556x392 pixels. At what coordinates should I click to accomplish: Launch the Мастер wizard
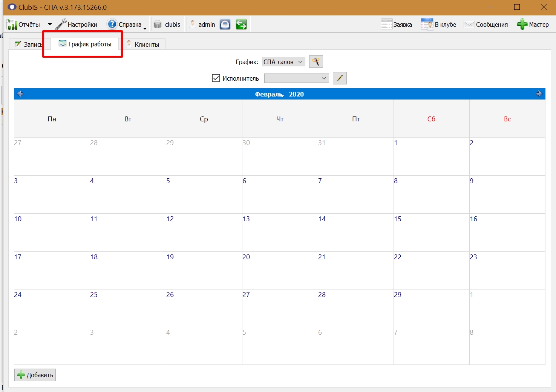pyautogui.click(x=533, y=24)
